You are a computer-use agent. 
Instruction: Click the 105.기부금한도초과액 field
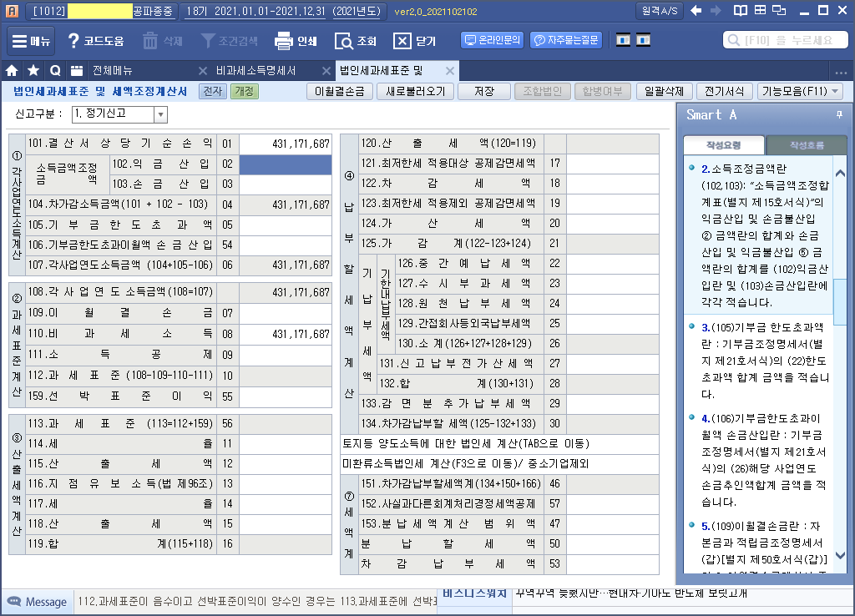click(x=286, y=225)
